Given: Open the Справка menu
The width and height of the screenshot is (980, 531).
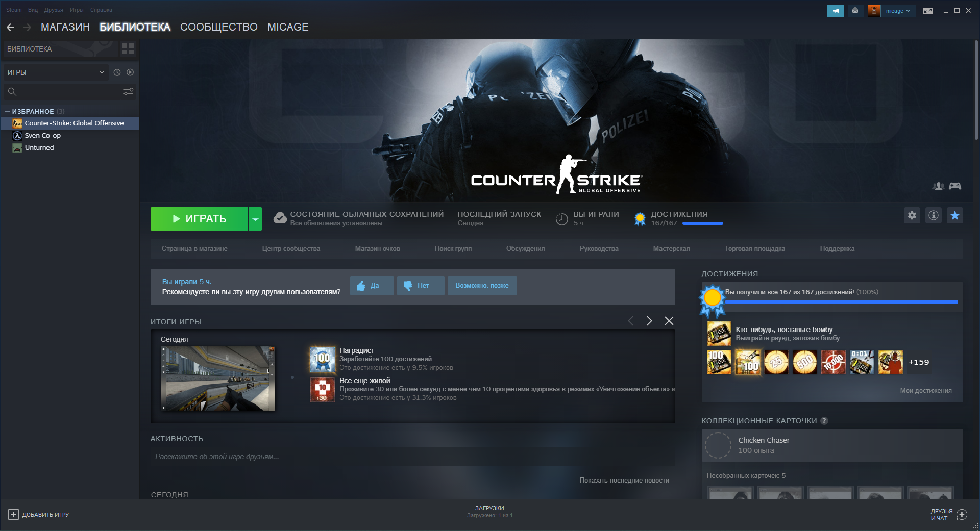Looking at the screenshot, I should coord(101,10).
